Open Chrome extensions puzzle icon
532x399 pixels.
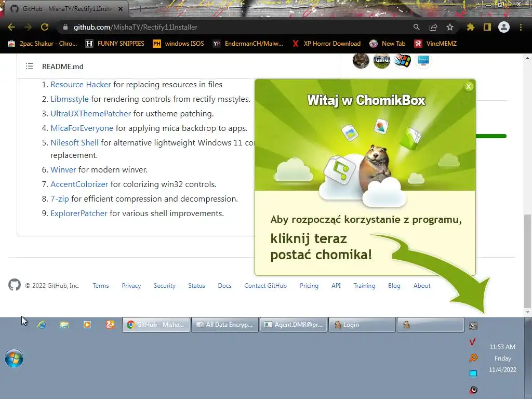[x=470, y=27]
